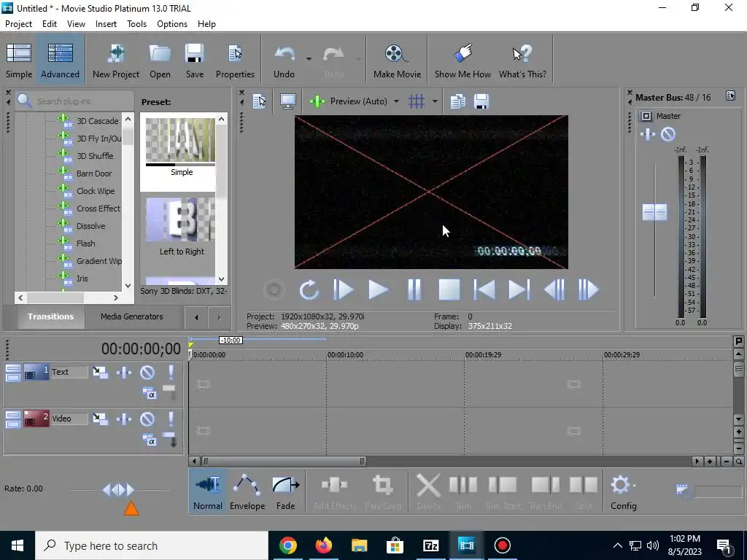Save snapshot to file
Screen dimensions: 747x560
(481, 101)
